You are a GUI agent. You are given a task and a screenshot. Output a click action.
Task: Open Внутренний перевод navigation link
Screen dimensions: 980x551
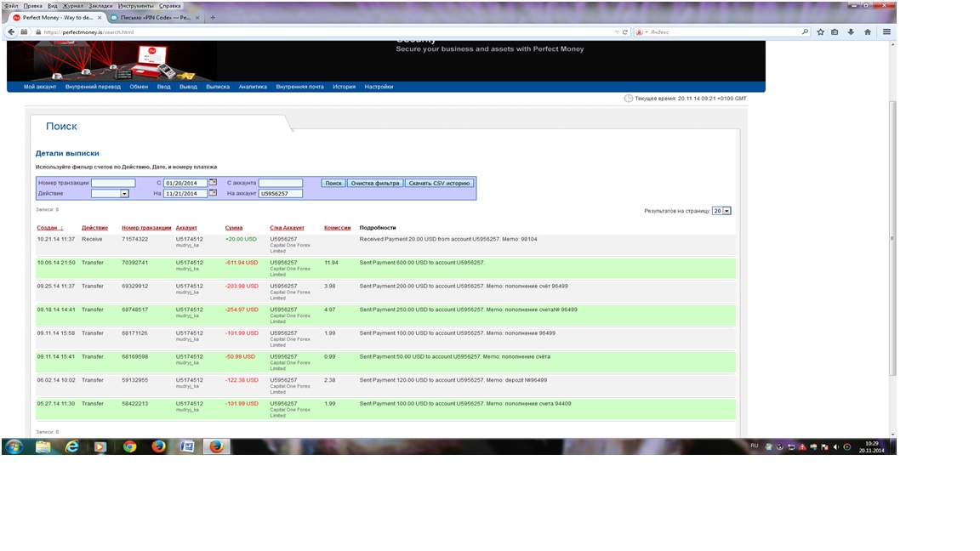click(93, 87)
